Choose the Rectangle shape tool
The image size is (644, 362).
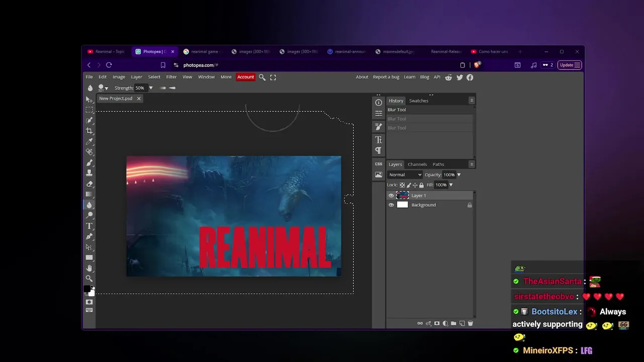[89, 257]
